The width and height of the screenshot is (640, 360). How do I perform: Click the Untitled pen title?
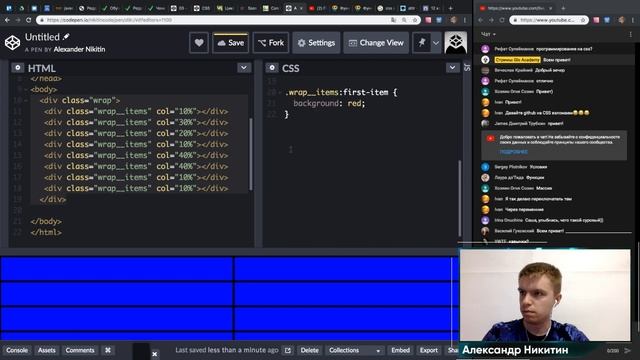(42, 37)
